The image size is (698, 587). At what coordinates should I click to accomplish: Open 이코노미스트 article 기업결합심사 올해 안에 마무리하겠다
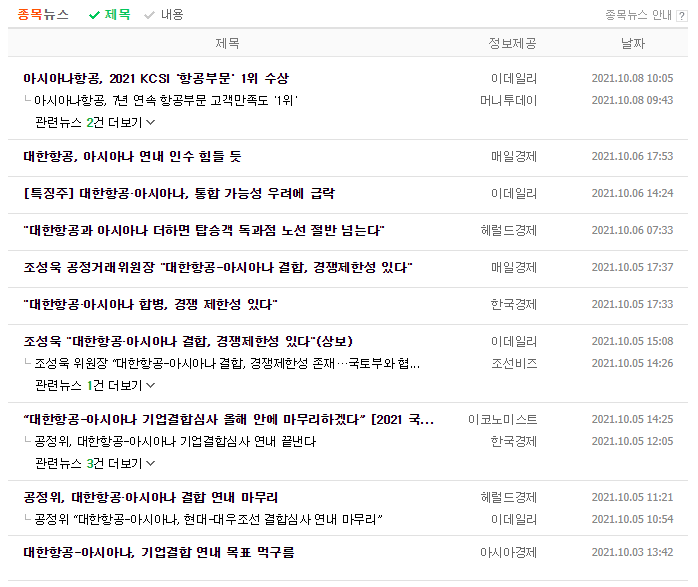(228, 420)
